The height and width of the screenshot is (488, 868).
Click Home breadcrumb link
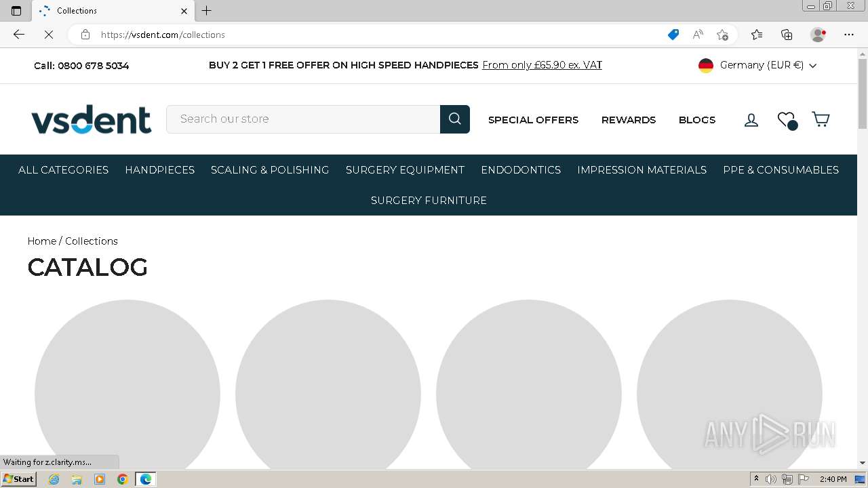(42, 241)
